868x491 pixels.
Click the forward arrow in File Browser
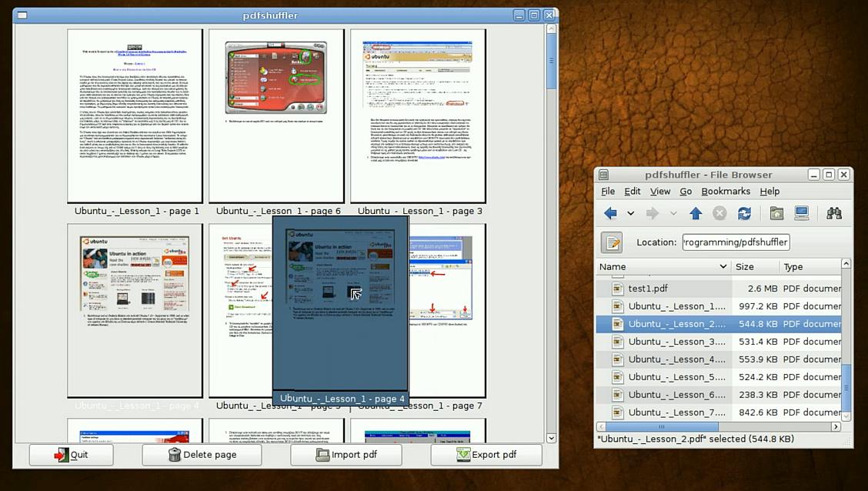pyautogui.click(x=653, y=213)
